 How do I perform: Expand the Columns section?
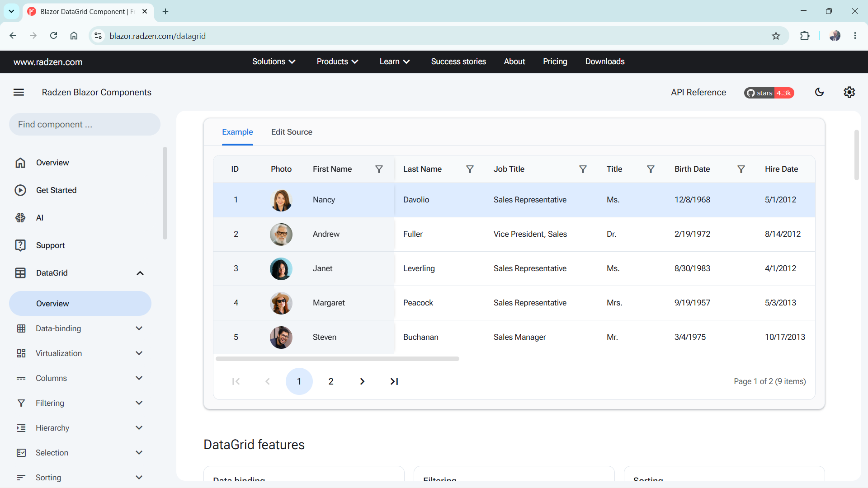(x=139, y=378)
